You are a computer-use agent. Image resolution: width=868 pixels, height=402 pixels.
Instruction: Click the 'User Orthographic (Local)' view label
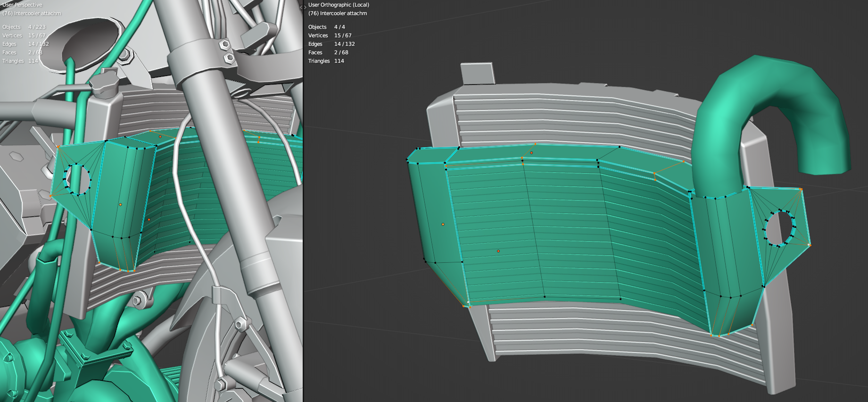click(339, 5)
